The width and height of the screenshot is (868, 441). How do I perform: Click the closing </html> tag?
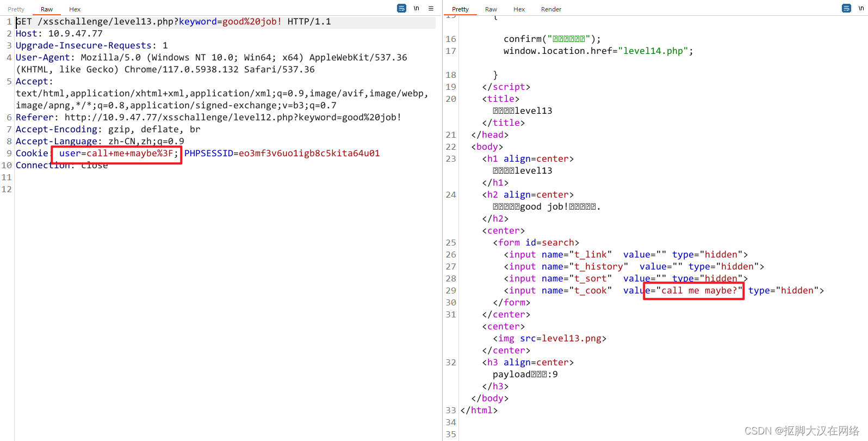[x=479, y=411]
